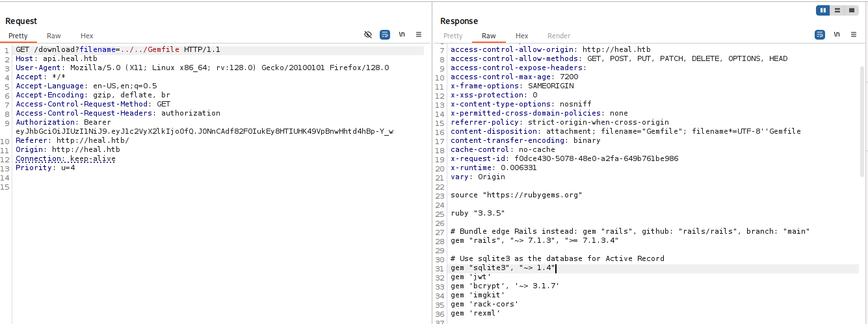Screen dimensions: 868x324
Task: Click the JWT token string eyJhbGci...
Action: (204, 131)
